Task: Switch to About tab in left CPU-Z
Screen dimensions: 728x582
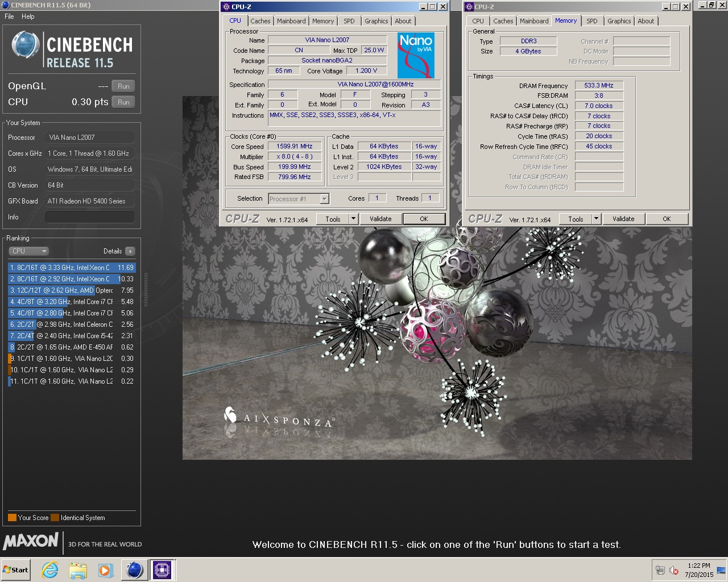Action: [x=403, y=21]
